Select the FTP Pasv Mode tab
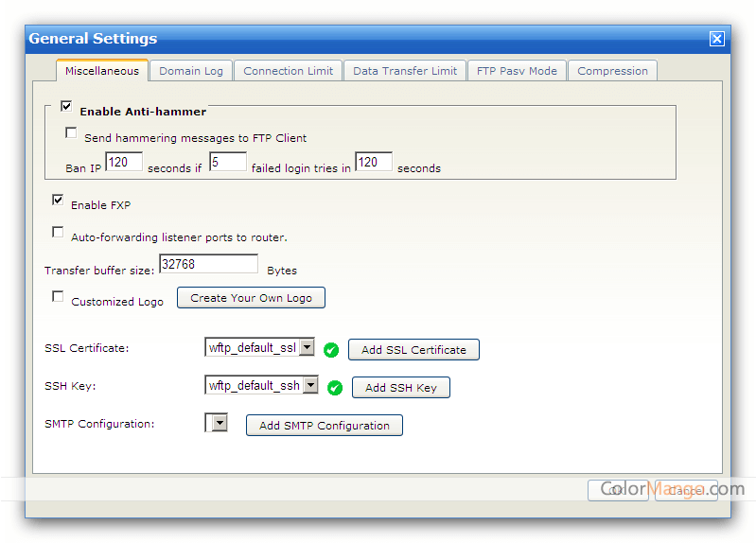Image resolution: width=756 pixels, height=543 pixels. coord(517,71)
